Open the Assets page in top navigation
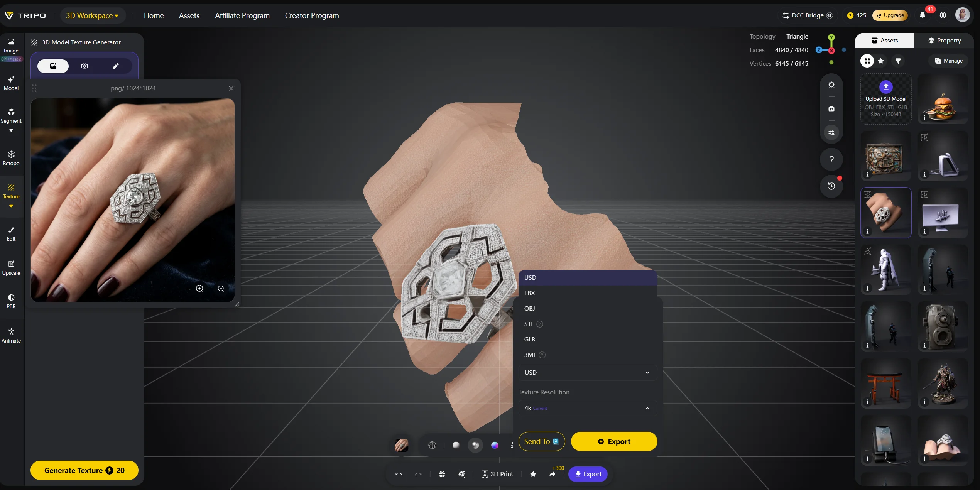 pos(189,15)
